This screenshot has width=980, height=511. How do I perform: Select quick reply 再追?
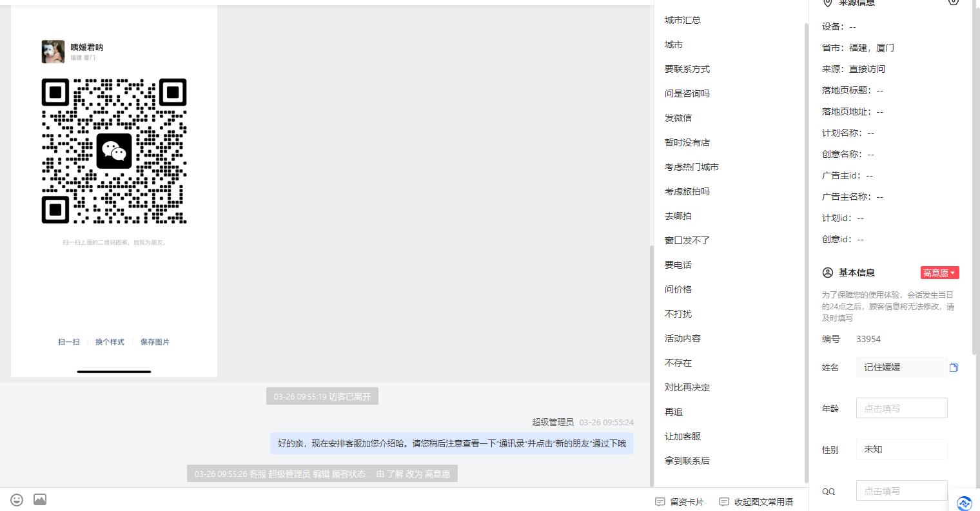click(674, 412)
